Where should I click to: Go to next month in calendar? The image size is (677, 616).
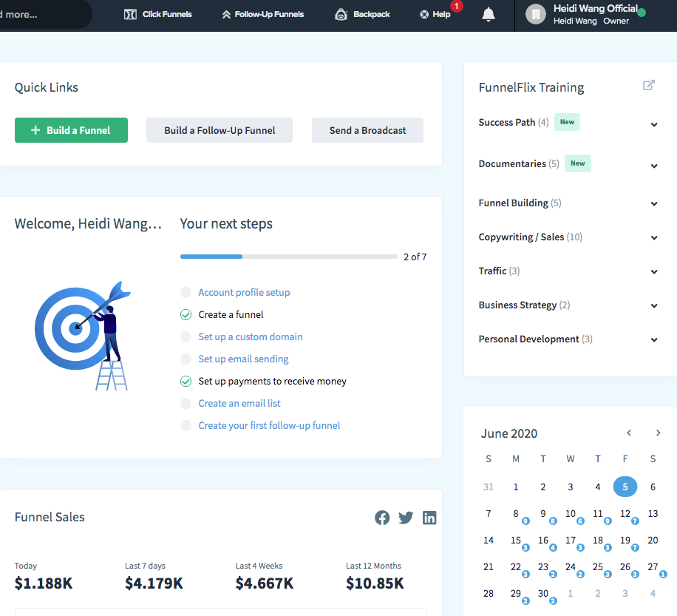pos(658,433)
